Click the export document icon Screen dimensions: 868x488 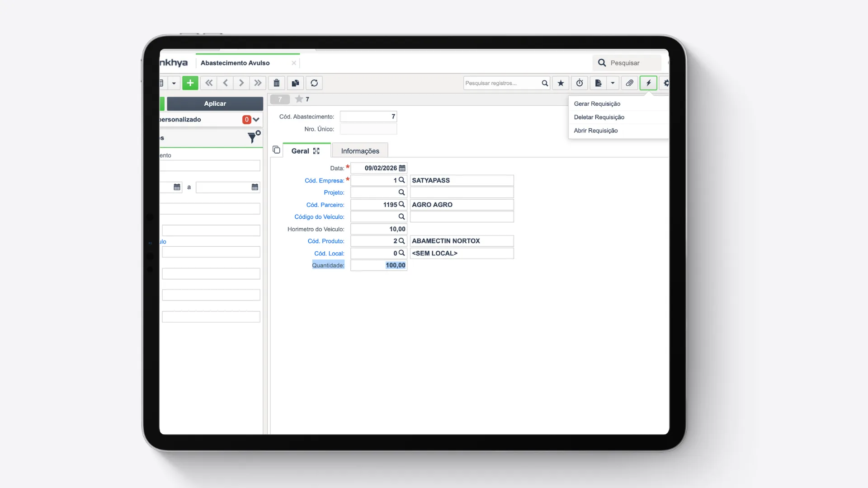click(x=598, y=83)
